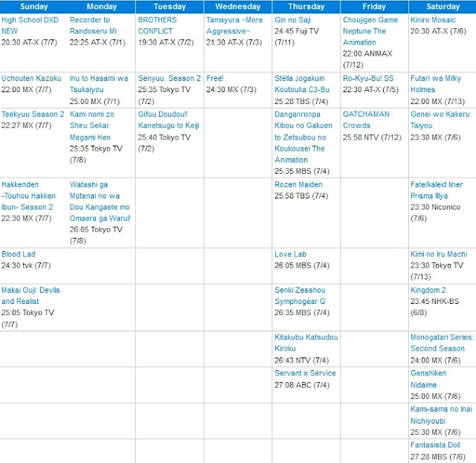Open Kami nomi zo Shiru Sekai: Megami Hen
The width and height of the screenshot is (476, 463).
[x=91, y=126]
